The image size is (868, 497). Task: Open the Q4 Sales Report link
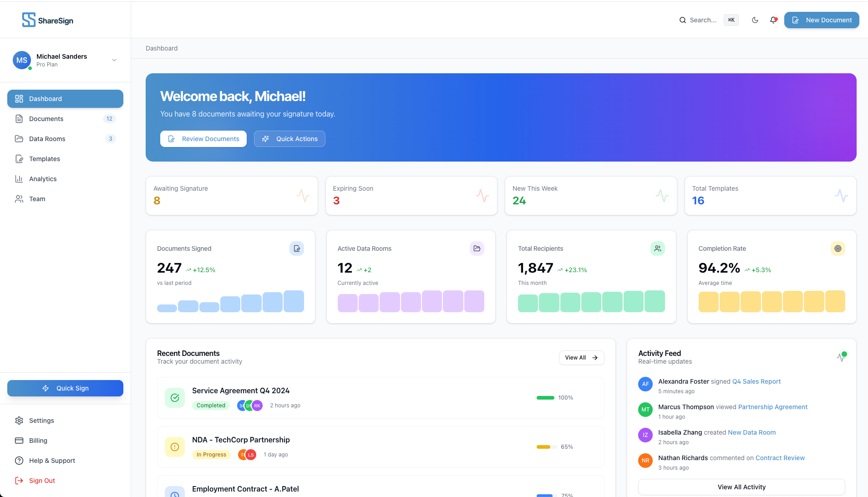(x=756, y=381)
